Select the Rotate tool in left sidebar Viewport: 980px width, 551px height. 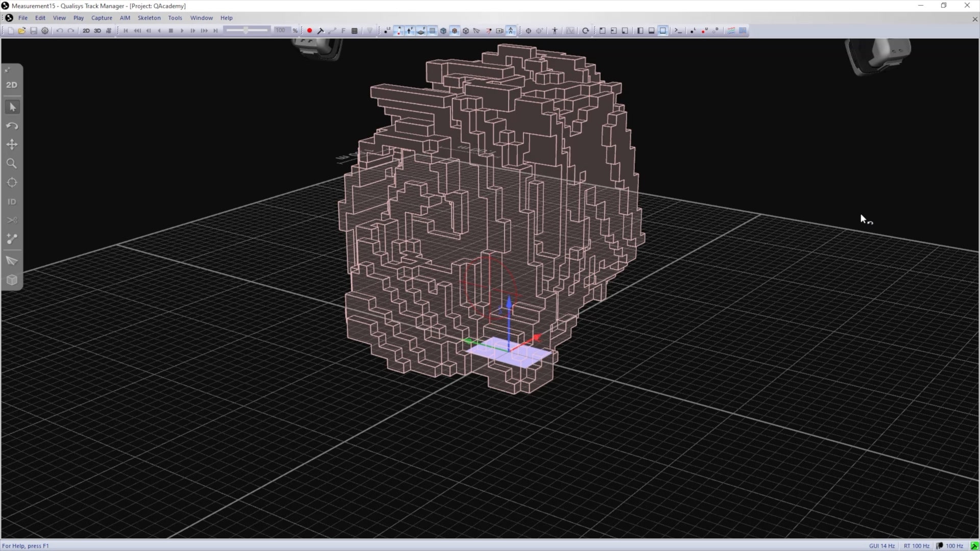pyautogui.click(x=12, y=126)
